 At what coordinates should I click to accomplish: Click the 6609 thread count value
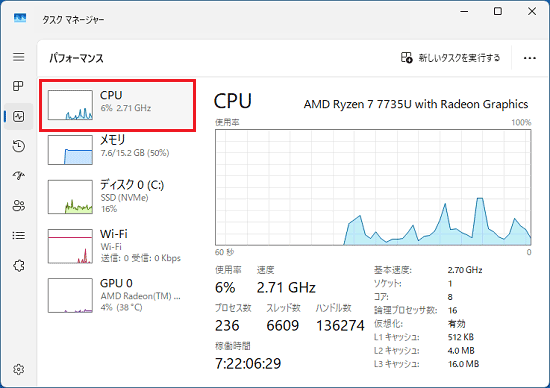click(x=283, y=326)
